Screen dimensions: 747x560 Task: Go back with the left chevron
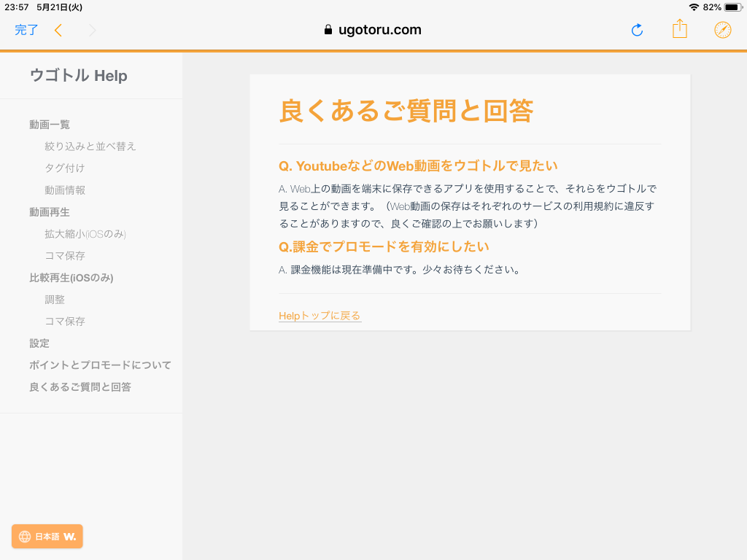tap(58, 31)
